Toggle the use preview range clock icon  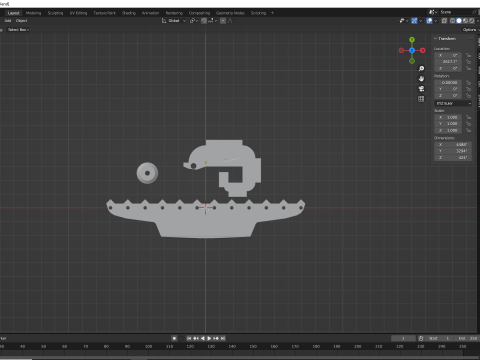(x=421, y=338)
